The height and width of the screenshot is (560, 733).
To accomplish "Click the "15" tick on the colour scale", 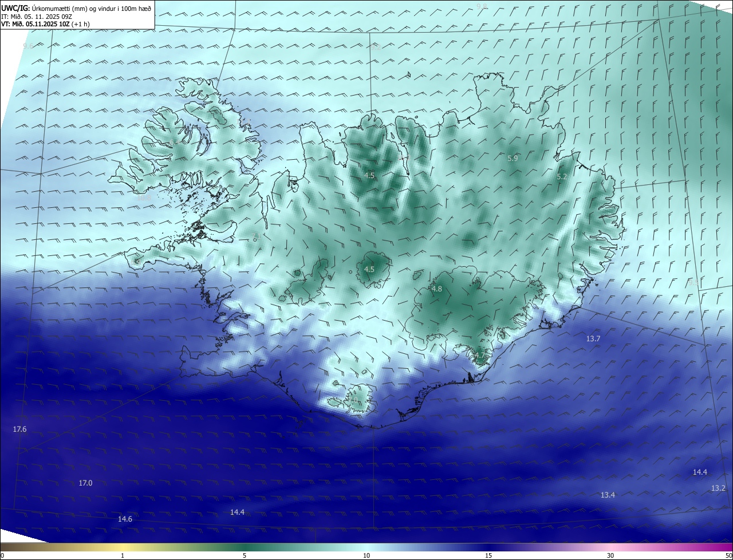I will [488, 555].
